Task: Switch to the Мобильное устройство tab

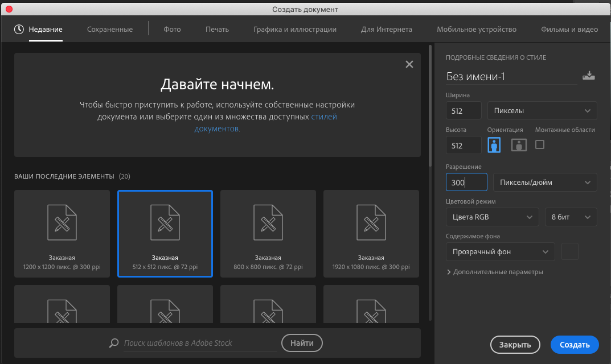Action: (476, 29)
